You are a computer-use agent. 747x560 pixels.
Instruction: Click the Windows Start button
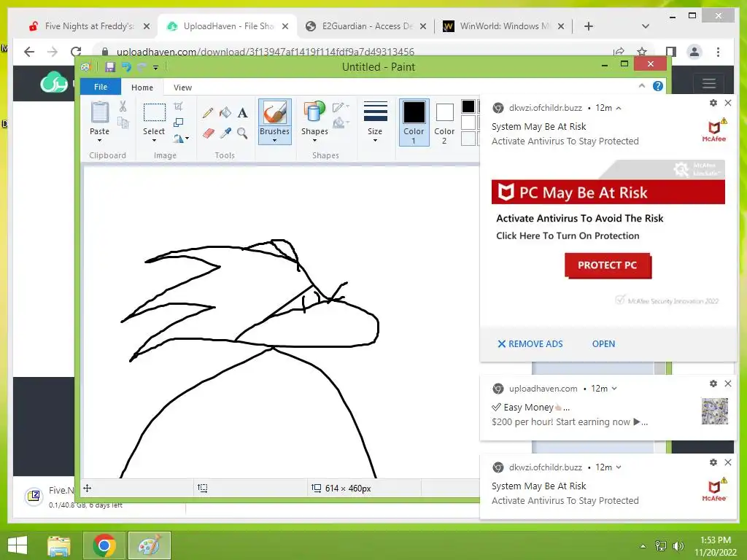coord(18,545)
